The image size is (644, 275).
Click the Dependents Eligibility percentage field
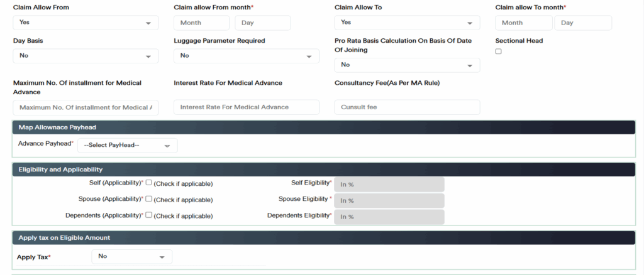(389, 217)
